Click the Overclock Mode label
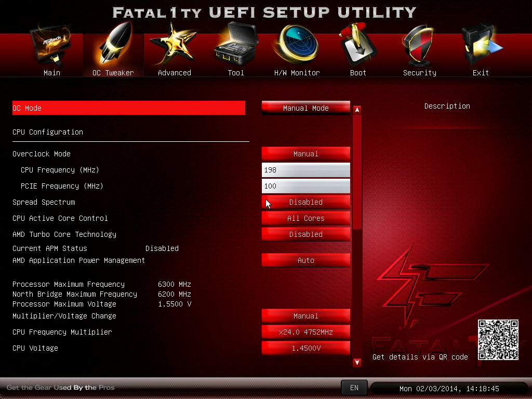 (x=42, y=154)
